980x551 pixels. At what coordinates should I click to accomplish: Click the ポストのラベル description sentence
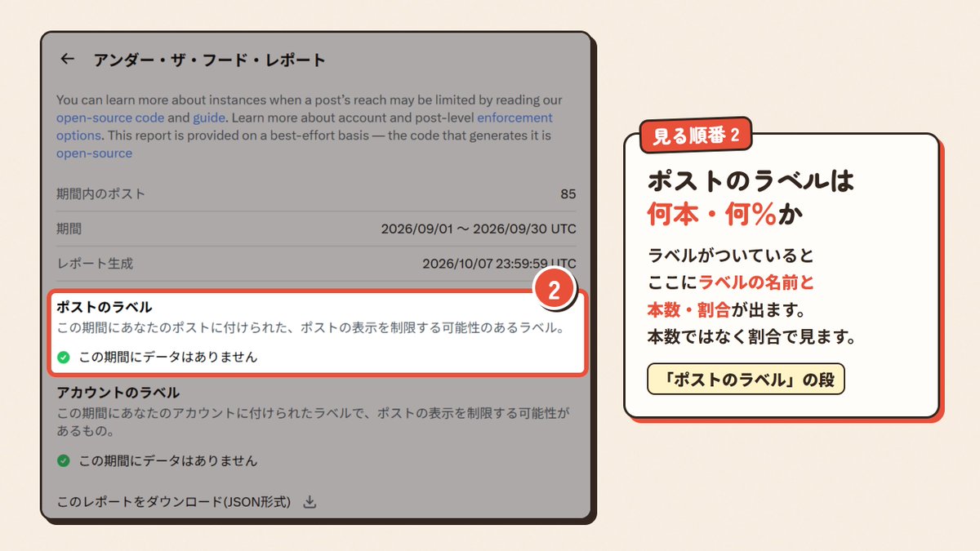(x=310, y=328)
